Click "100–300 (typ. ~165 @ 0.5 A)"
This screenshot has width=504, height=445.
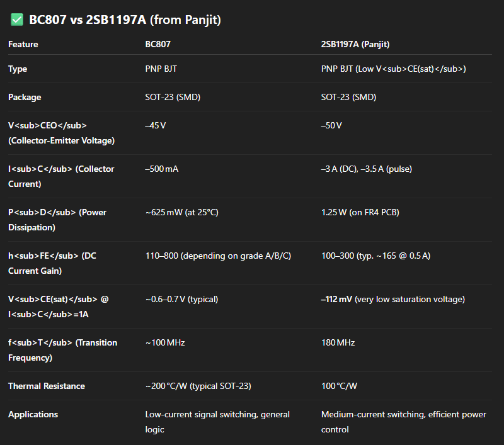pyautogui.click(x=375, y=256)
